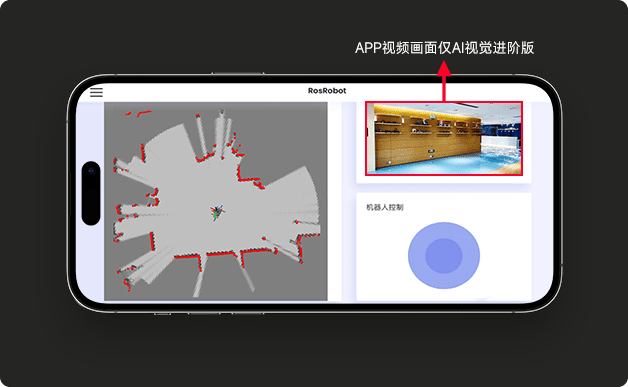
Task: Select the robot pose marker on map
Action: click(217, 212)
